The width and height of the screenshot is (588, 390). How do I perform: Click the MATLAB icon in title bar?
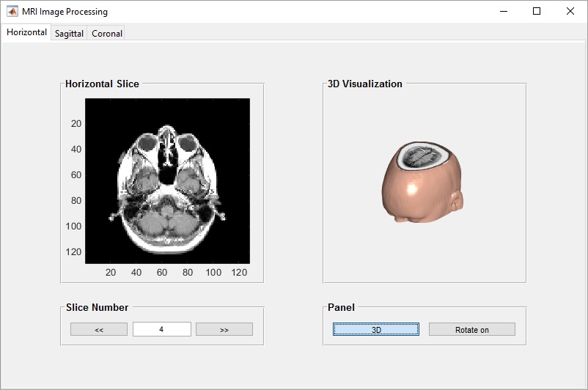coord(12,12)
